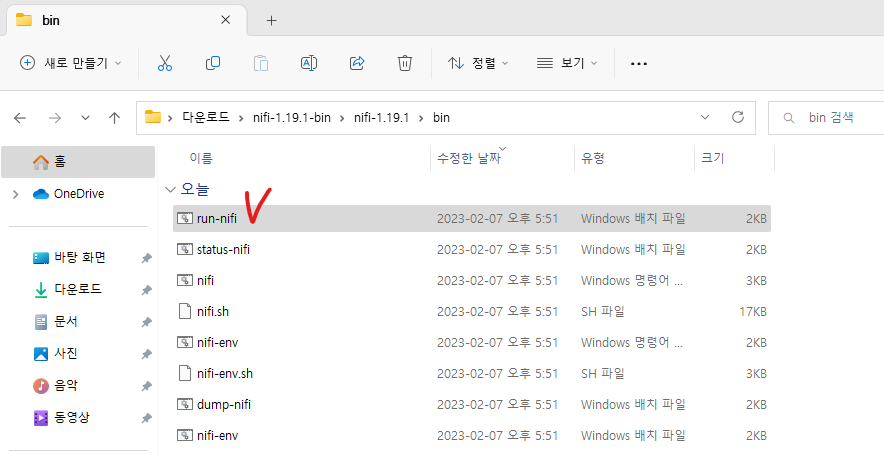Click the nifi.sh file icon
The width and height of the screenshot is (884, 457).
185,311
